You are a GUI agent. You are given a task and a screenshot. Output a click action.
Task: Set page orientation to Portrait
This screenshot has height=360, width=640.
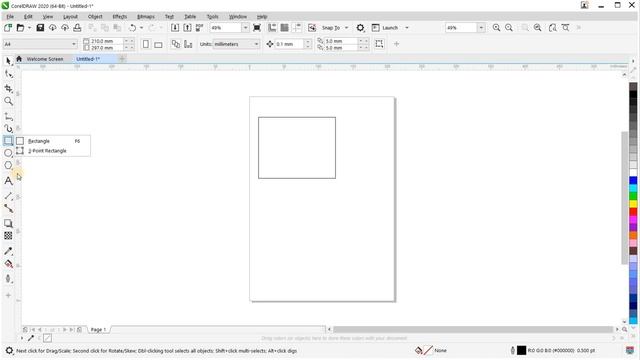(146, 44)
